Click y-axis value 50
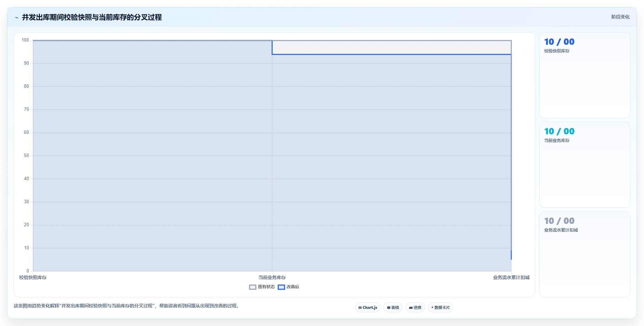Screen dimensions: 644x326 coord(26,156)
